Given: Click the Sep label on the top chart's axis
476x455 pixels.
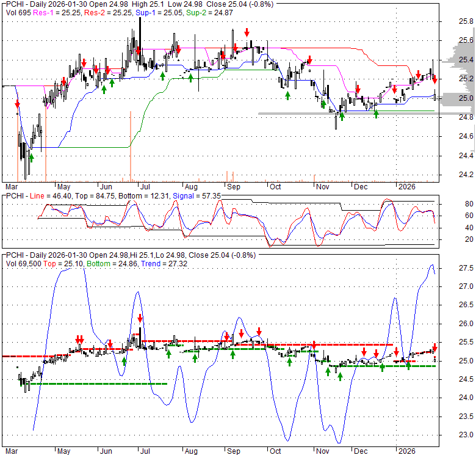Looking at the screenshot, I should coord(232,186).
